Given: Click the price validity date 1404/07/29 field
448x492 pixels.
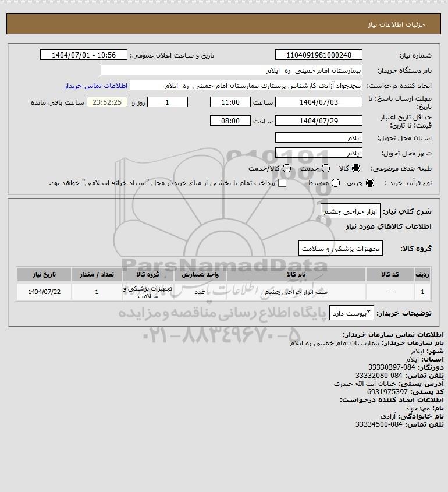Looking at the screenshot, I should pyautogui.click(x=318, y=121).
